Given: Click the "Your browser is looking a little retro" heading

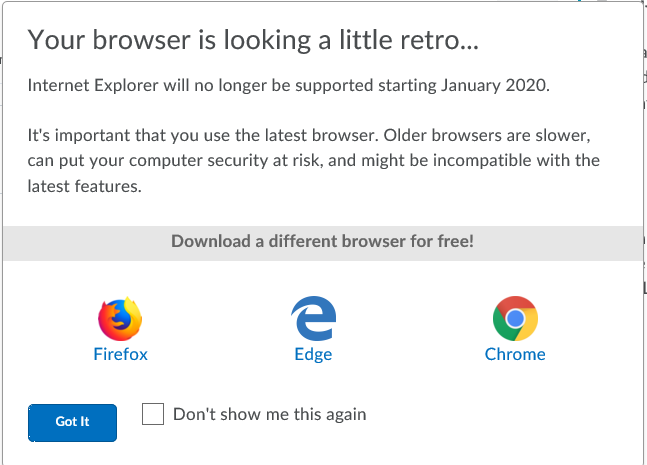Looking at the screenshot, I should 253,40.
